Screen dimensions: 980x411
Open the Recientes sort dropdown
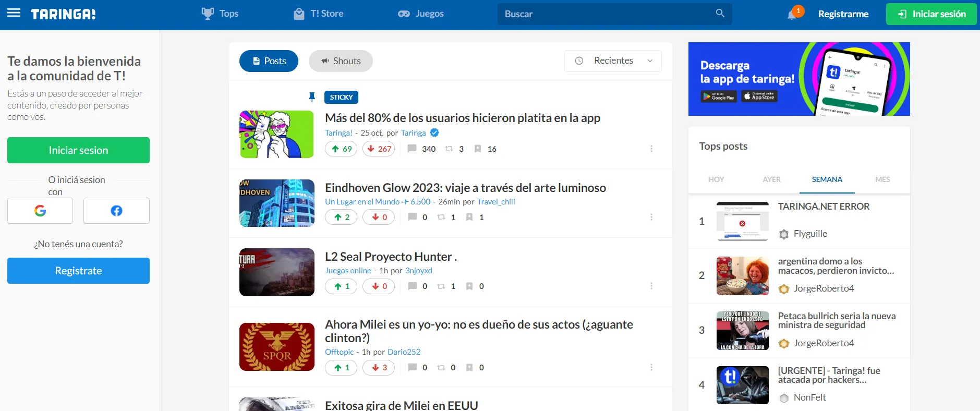[x=613, y=61]
